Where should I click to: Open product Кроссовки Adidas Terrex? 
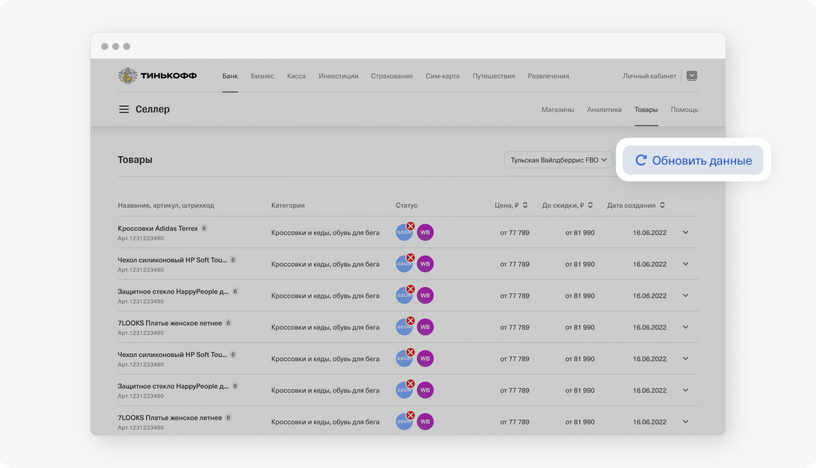(158, 229)
